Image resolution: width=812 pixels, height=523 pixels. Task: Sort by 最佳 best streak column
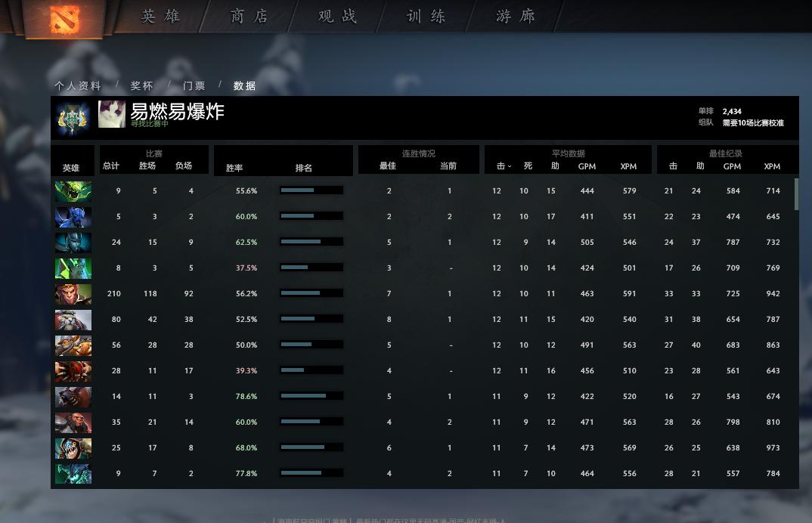pos(387,166)
